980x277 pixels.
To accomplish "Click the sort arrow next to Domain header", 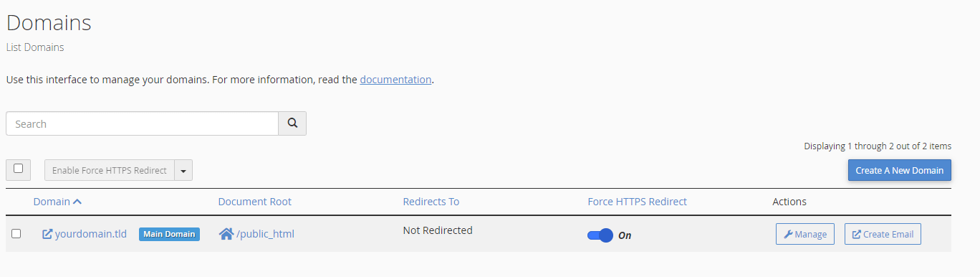I will 77,202.
